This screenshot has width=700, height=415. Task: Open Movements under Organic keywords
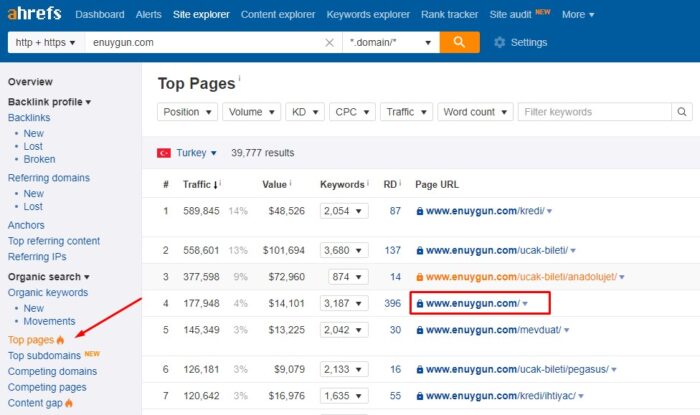[49, 321]
